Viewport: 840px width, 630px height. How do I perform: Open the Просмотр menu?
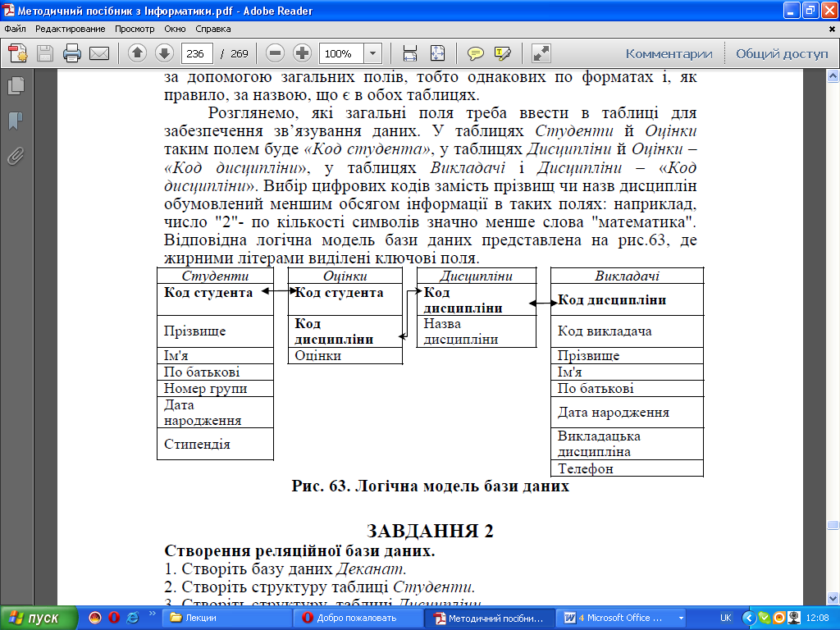point(135,29)
